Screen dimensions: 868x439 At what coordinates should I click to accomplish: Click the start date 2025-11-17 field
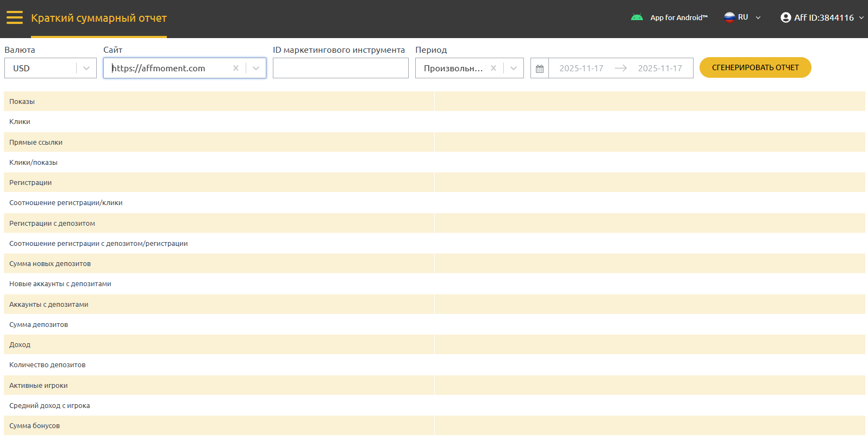581,69
